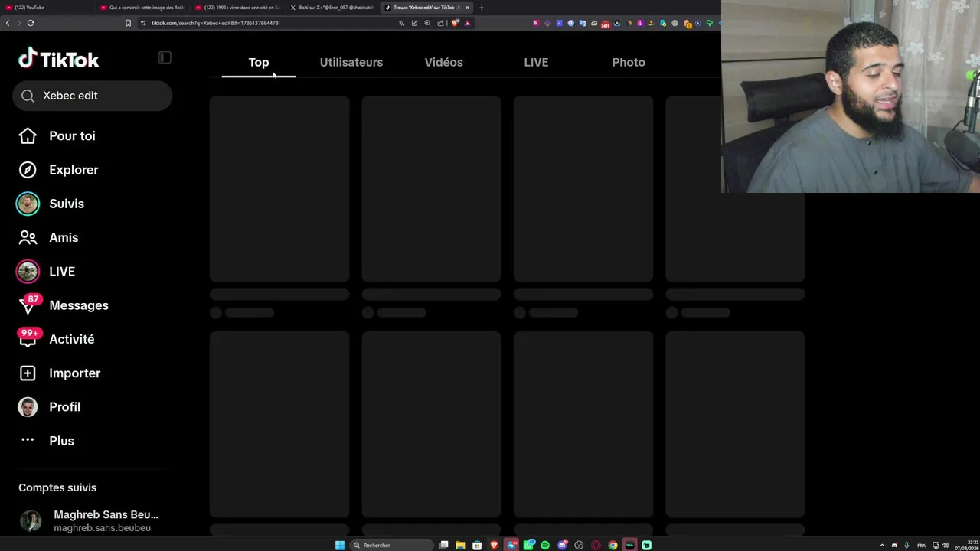Switch to the Photo tab
980x551 pixels.
tap(629, 62)
